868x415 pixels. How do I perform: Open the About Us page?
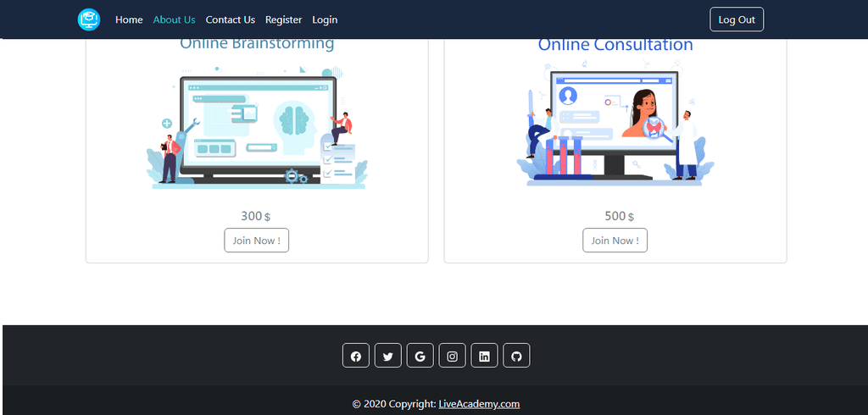click(x=175, y=20)
